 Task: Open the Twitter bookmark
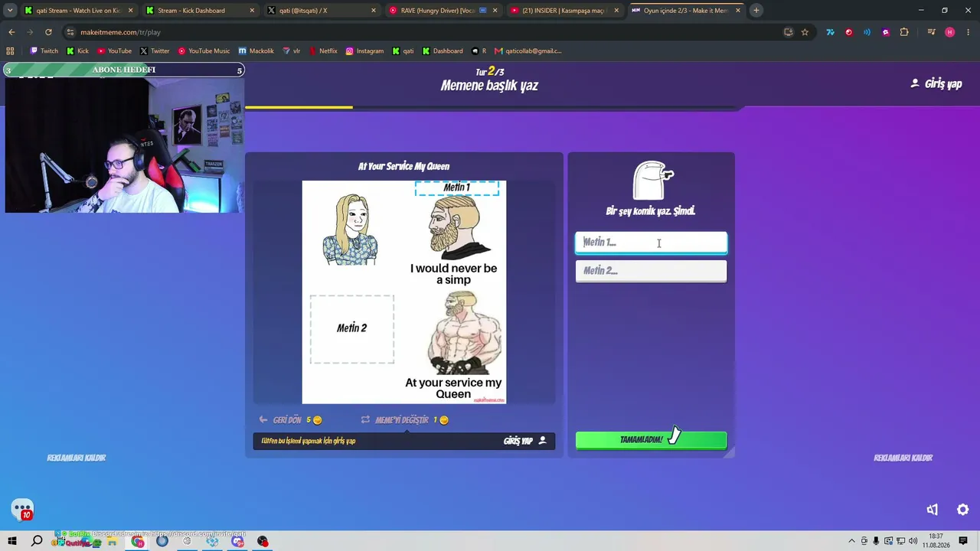click(155, 51)
